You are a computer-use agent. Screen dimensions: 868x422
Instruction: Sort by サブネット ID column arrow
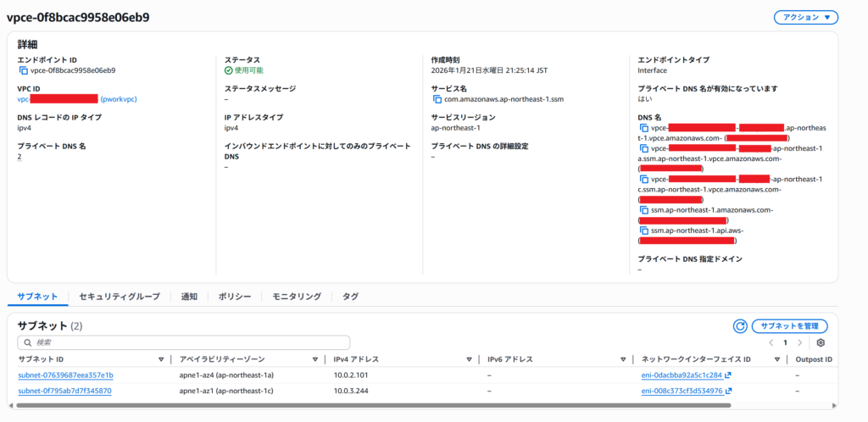(161, 359)
